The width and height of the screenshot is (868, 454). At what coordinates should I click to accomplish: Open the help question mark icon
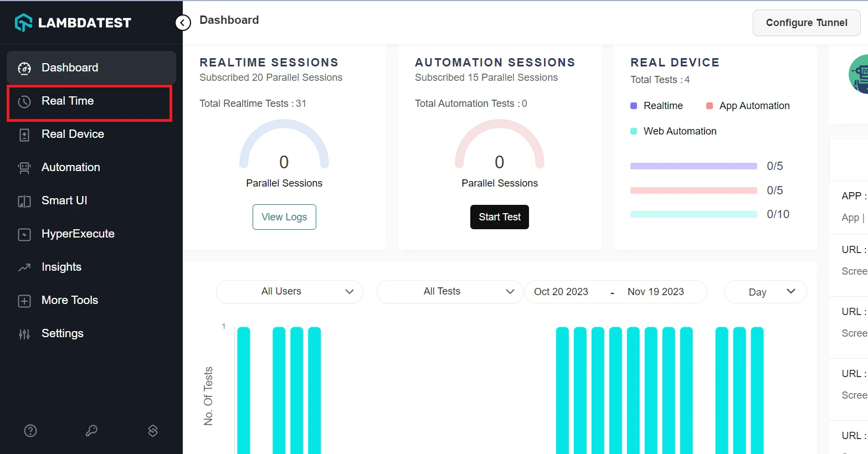click(30, 431)
